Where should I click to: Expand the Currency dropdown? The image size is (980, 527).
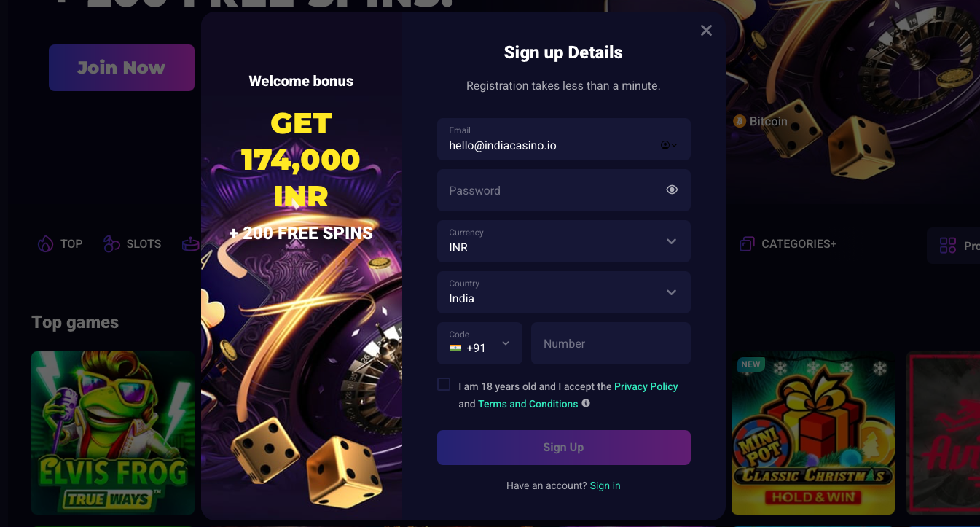point(671,241)
